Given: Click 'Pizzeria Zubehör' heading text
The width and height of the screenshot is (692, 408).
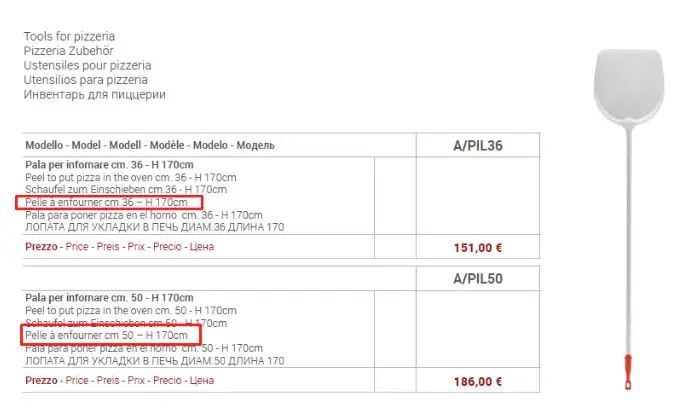Looking at the screenshot, I should tap(68, 52).
